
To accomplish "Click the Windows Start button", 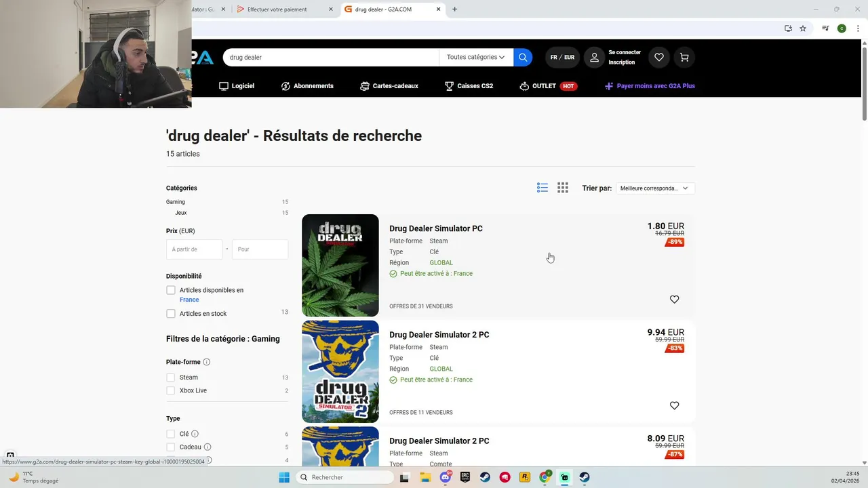I will click(x=283, y=477).
